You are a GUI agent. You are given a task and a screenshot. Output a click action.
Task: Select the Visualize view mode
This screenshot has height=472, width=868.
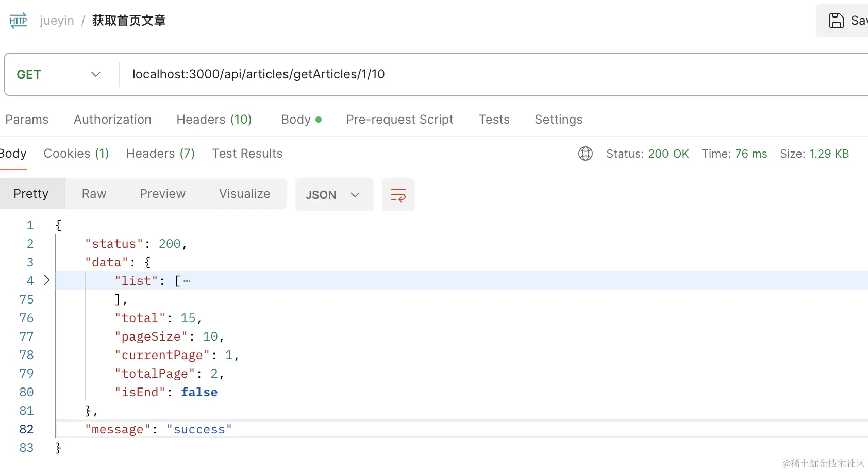tap(244, 194)
